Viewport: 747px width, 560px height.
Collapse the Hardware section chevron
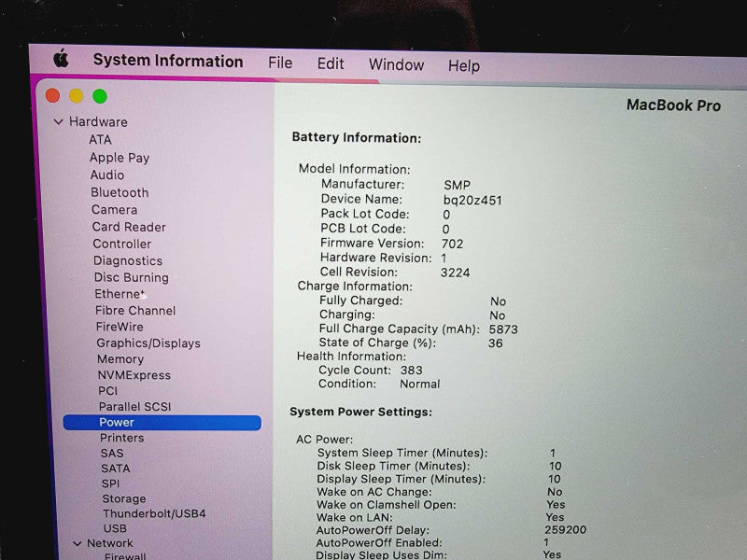(x=59, y=122)
